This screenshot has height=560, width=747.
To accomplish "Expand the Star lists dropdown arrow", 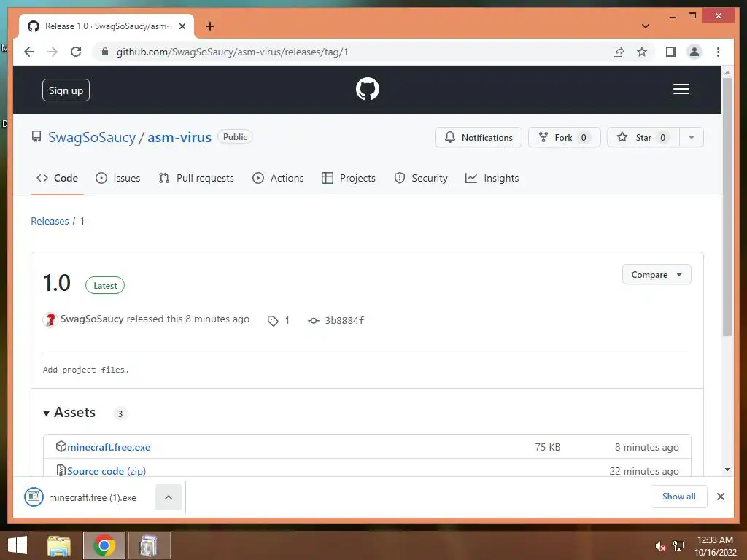I will click(692, 137).
